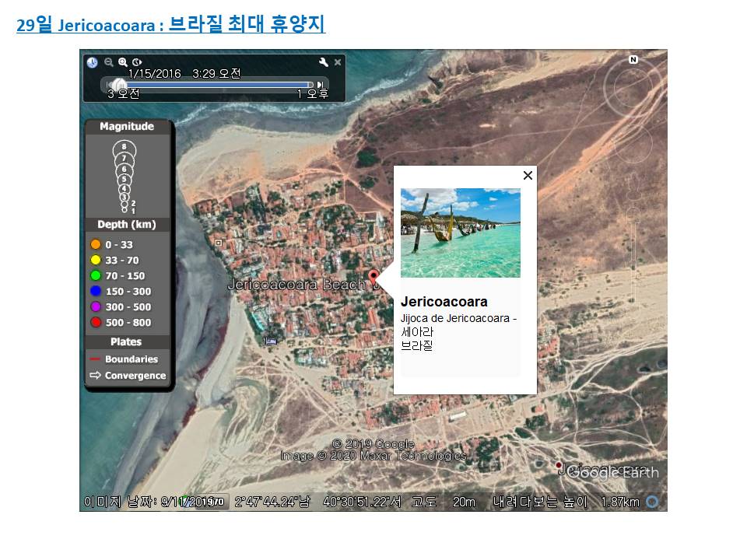Click the blue time slider track
The width and height of the screenshot is (747, 560).
coord(217,85)
